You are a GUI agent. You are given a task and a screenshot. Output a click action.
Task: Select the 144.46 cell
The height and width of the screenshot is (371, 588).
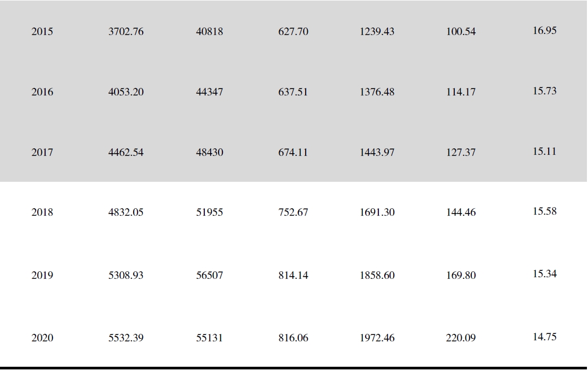[461, 213]
